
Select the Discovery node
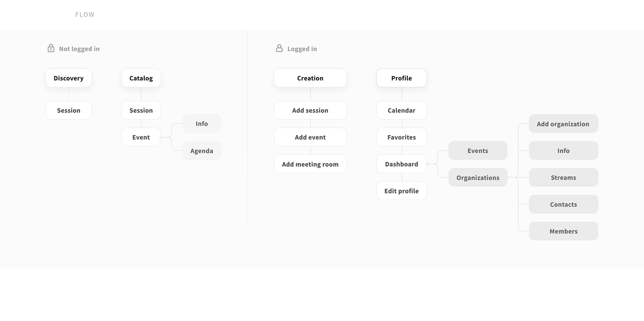(x=69, y=78)
